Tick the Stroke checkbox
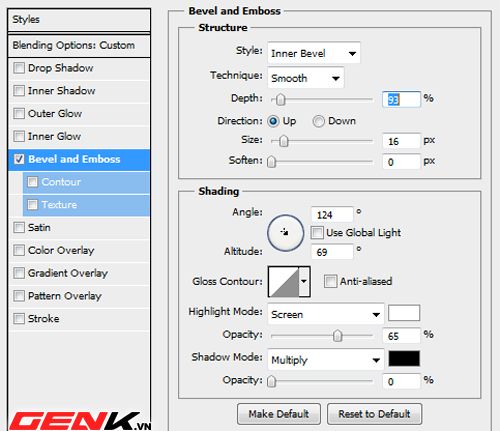Screen dimensions: 500x431 point(19,318)
